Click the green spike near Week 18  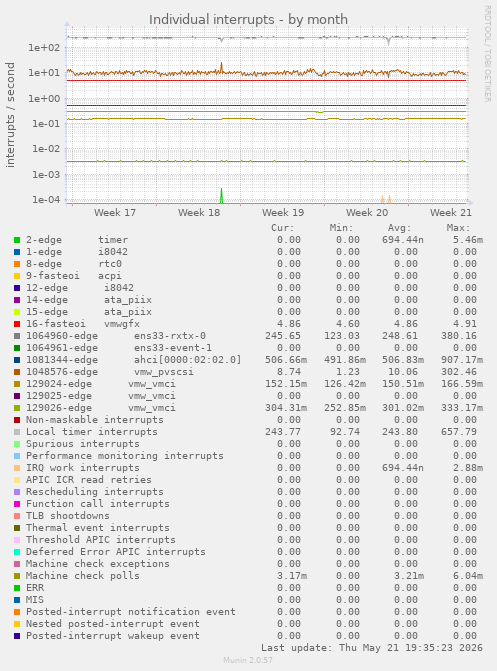[221, 196]
